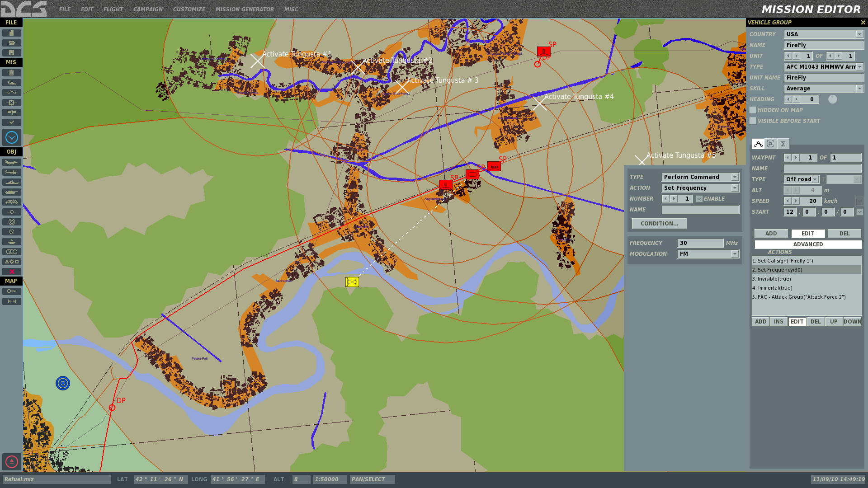Open the triggers icon in MIS section
Image resolution: width=868 pixels, height=488 pixels.
point(12,93)
